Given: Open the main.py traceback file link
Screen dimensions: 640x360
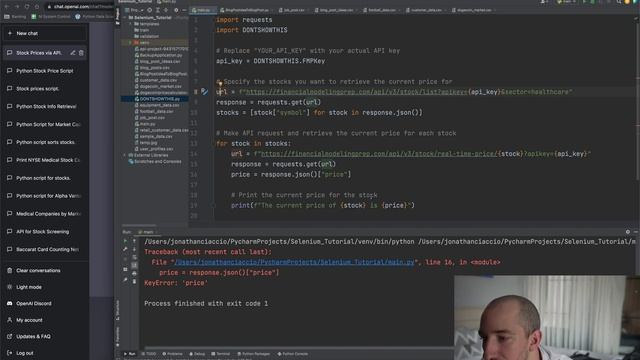Looking at the screenshot, I should click(x=294, y=262).
